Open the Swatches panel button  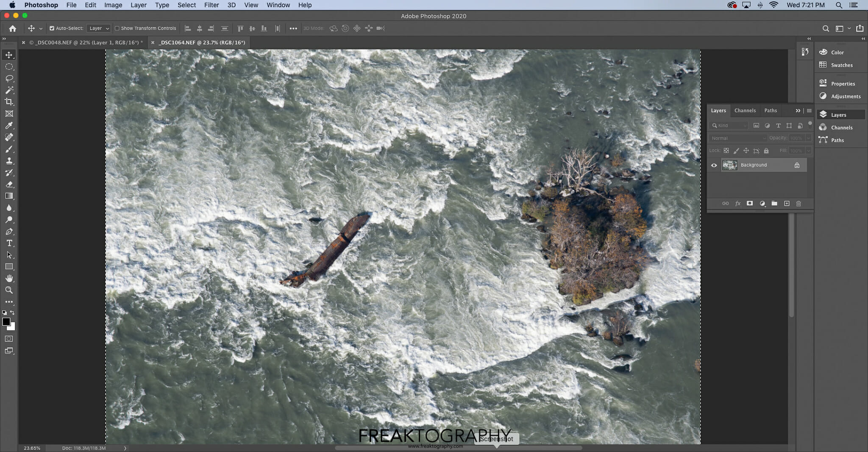[x=837, y=65]
